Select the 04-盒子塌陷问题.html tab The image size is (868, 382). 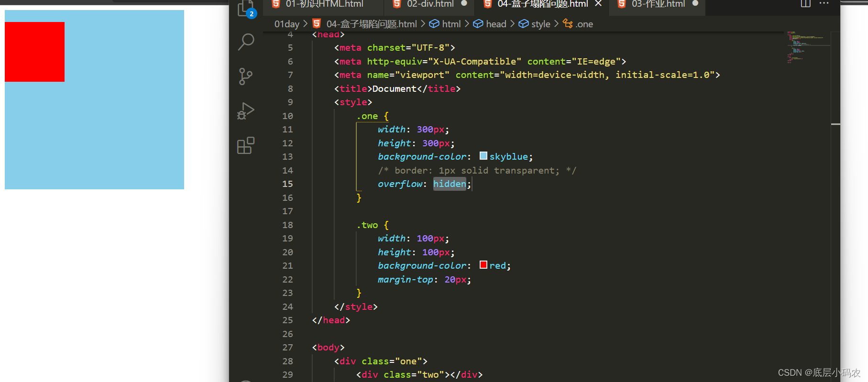point(542,4)
